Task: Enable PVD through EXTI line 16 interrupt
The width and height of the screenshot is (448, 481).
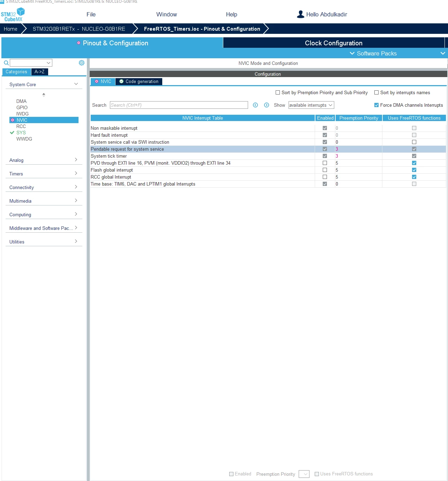Action: [325, 163]
